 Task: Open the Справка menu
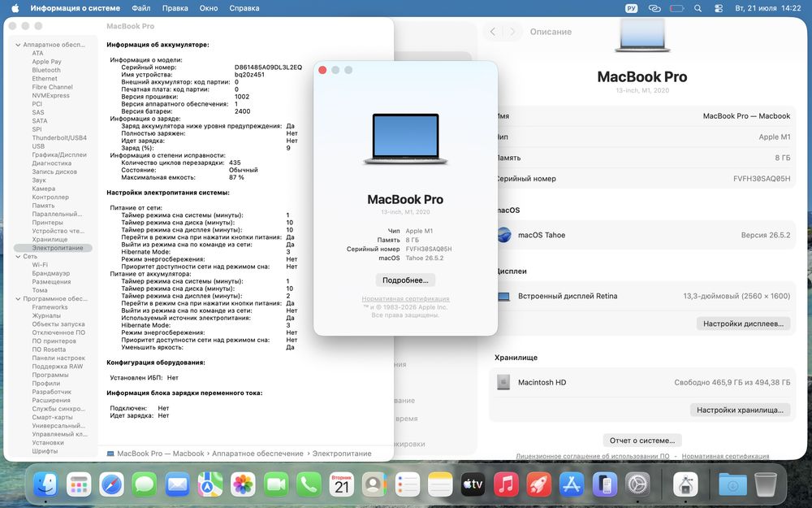[x=244, y=8]
